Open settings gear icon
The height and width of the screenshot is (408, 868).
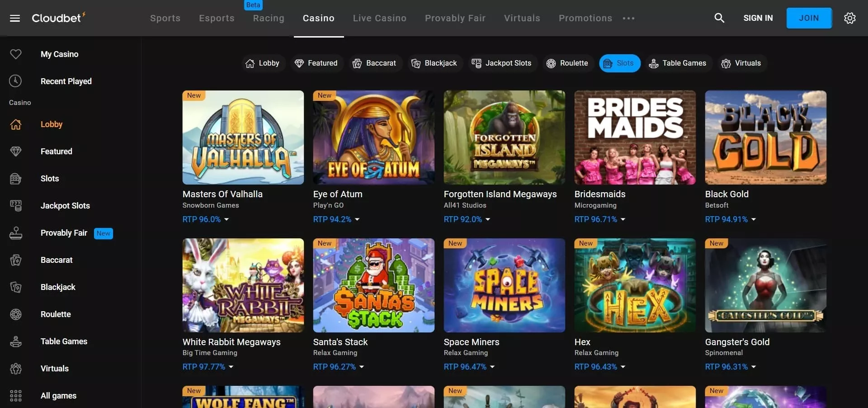849,18
